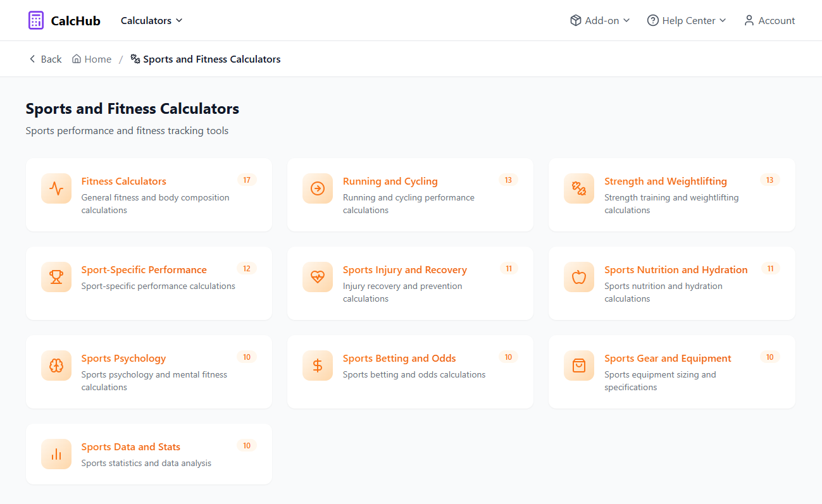Go back using the Back button

46,59
